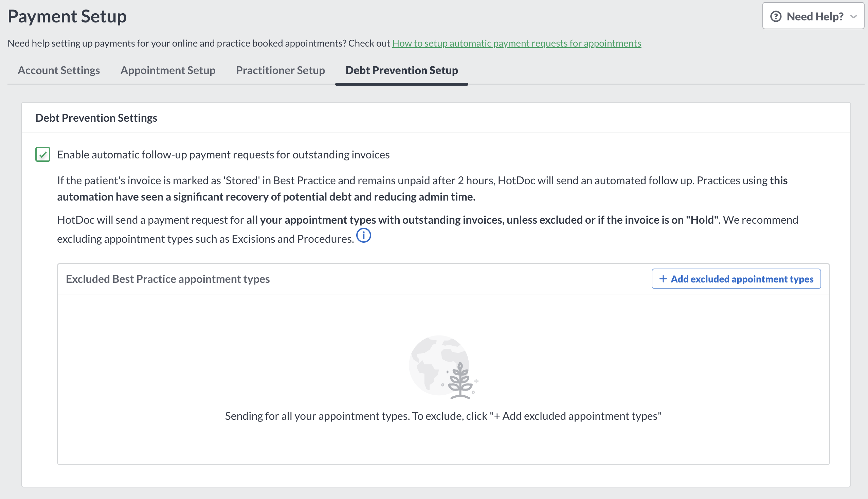Switch to Account Settings tab
Viewport: 868px width, 499px height.
click(x=58, y=70)
